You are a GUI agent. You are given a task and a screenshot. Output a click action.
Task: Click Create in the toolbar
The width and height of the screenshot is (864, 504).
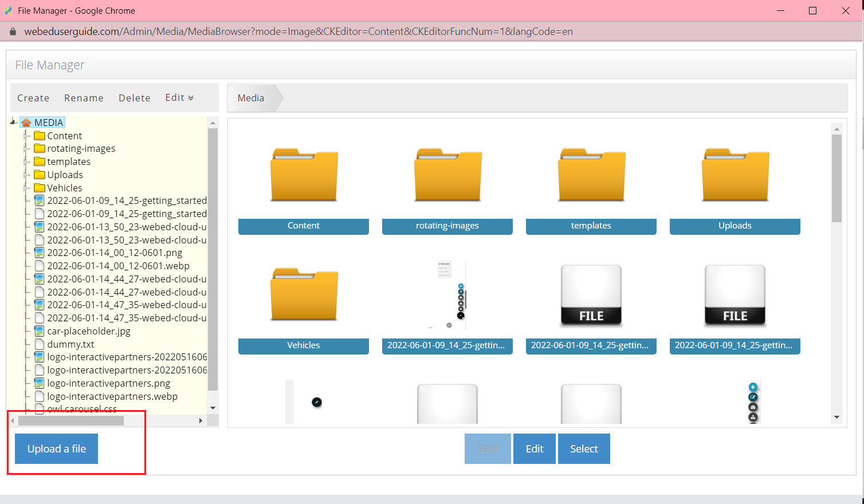click(33, 98)
